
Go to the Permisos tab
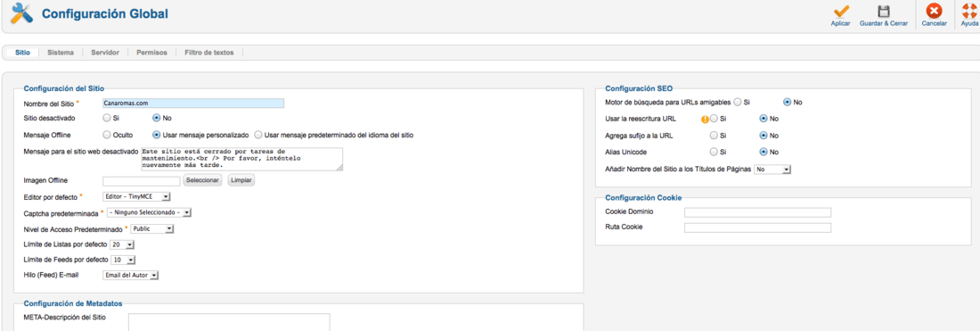click(151, 54)
